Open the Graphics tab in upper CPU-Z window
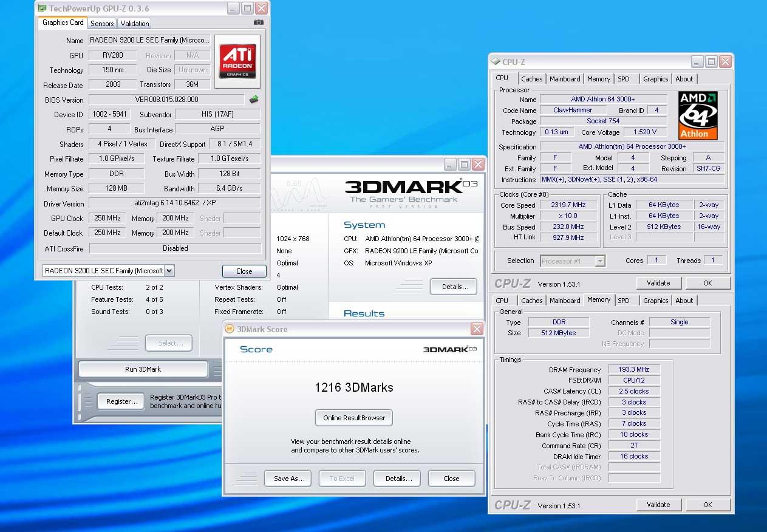The image size is (767, 532). (656, 79)
